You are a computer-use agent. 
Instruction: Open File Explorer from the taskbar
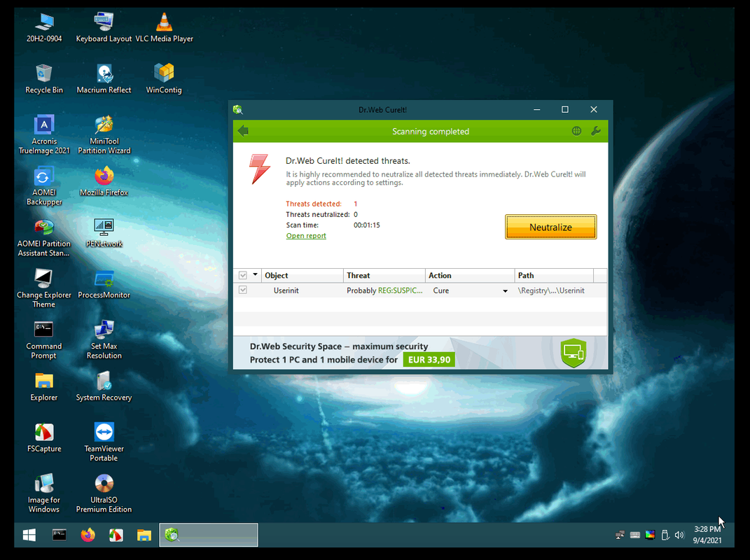(144, 535)
